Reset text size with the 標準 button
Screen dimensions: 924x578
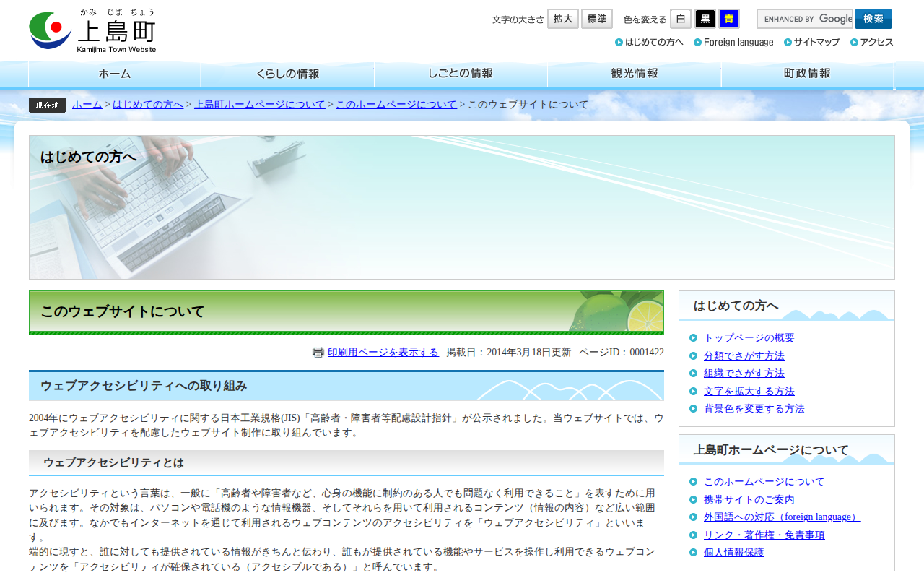(597, 19)
